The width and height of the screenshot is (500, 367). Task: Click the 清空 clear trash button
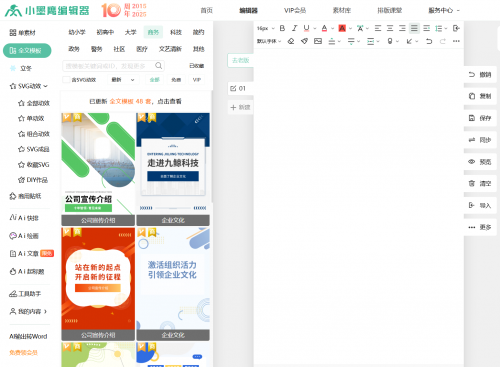coord(480,183)
